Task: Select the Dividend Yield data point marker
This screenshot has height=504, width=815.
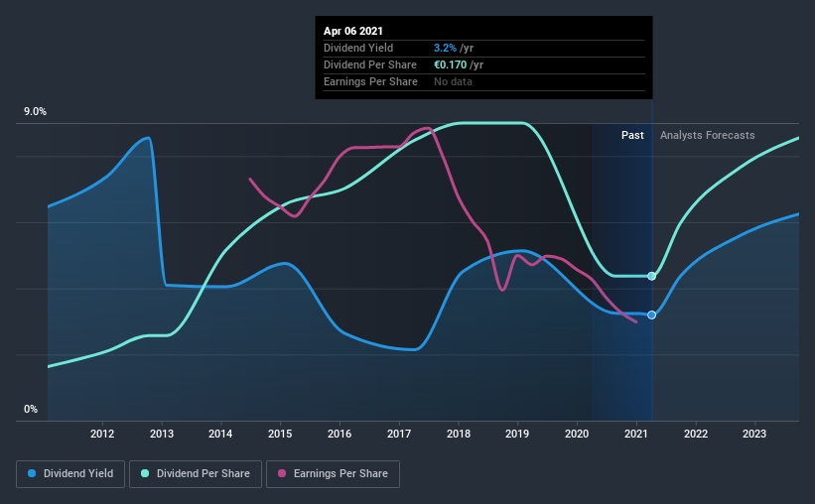Action: [651, 315]
